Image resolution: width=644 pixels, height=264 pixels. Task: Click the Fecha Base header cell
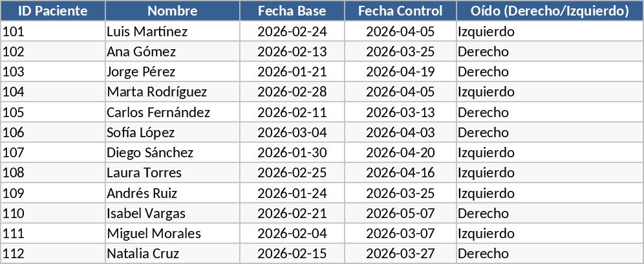click(292, 11)
